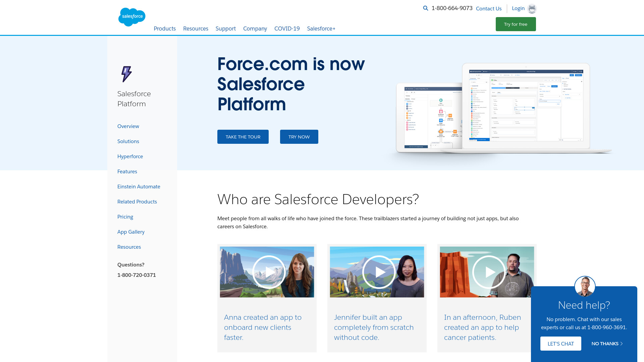Click the Salesforce cloud logo
Screen dimensions: 644x362
point(132,17)
